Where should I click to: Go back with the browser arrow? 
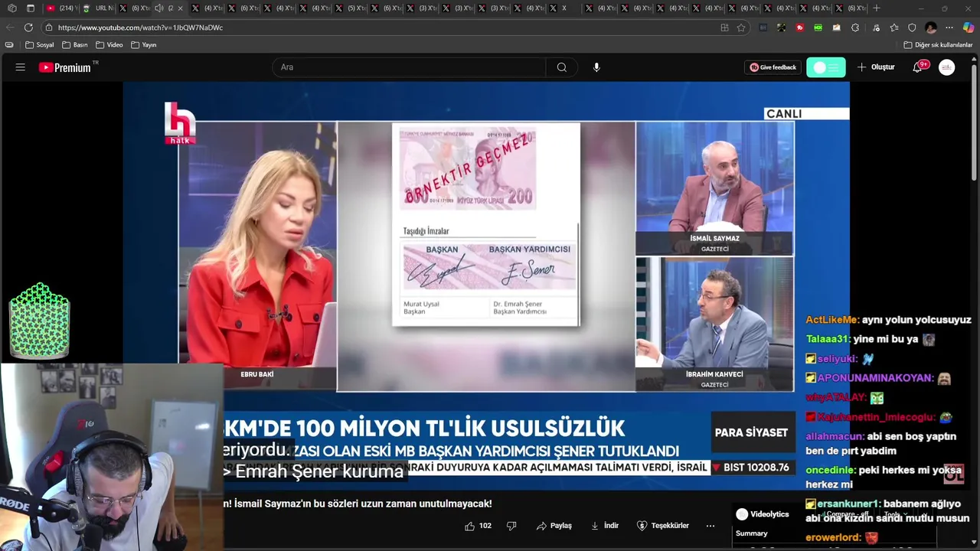coord(10,28)
